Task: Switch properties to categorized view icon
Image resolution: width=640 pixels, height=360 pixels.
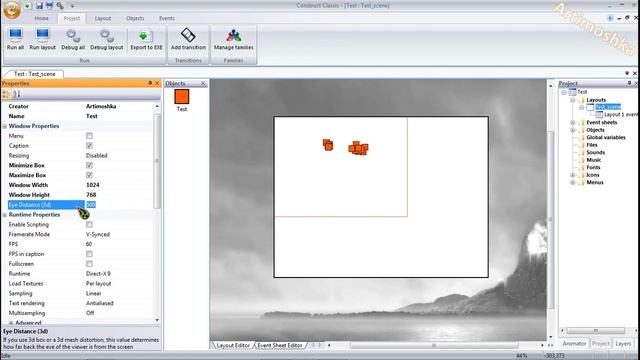Action: click(x=6, y=94)
